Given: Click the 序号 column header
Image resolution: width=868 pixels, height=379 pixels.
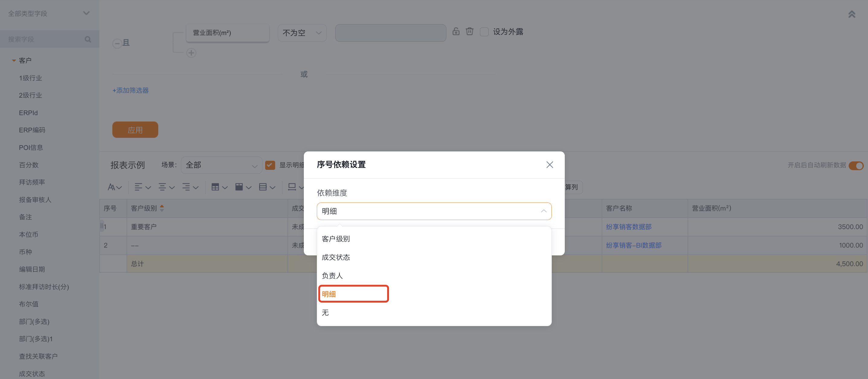Looking at the screenshot, I should [113, 208].
